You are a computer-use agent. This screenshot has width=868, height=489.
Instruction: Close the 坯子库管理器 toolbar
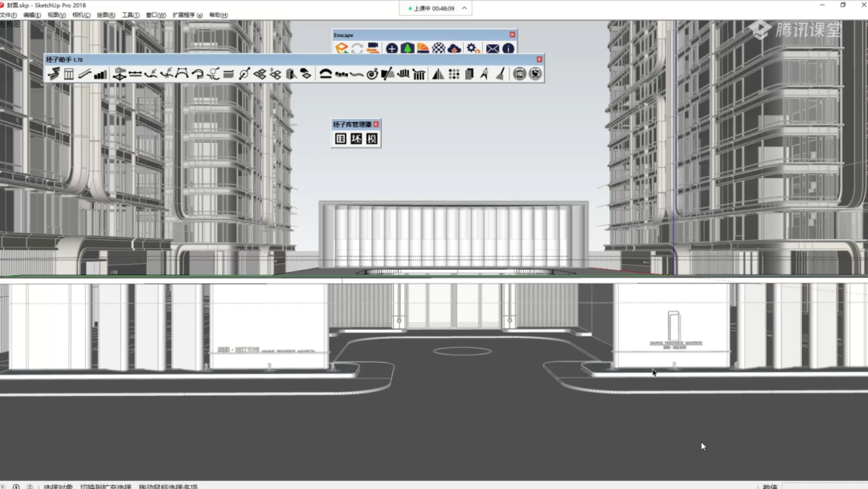click(x=376, y=124)
